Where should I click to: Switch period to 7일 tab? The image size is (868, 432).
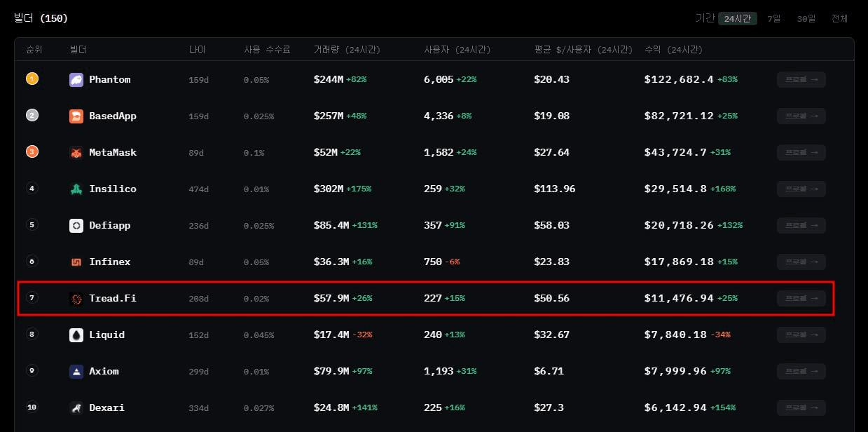click(x=774, y=19)
